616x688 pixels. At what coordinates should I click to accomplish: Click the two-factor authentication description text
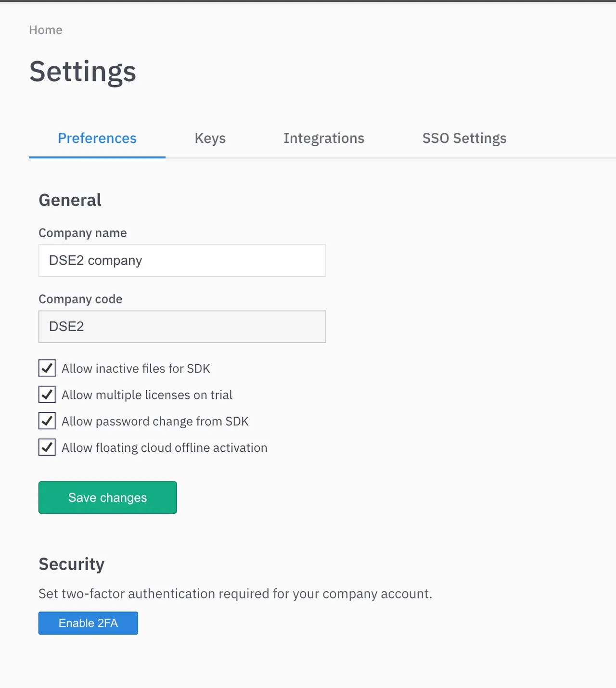pos(235,594)
